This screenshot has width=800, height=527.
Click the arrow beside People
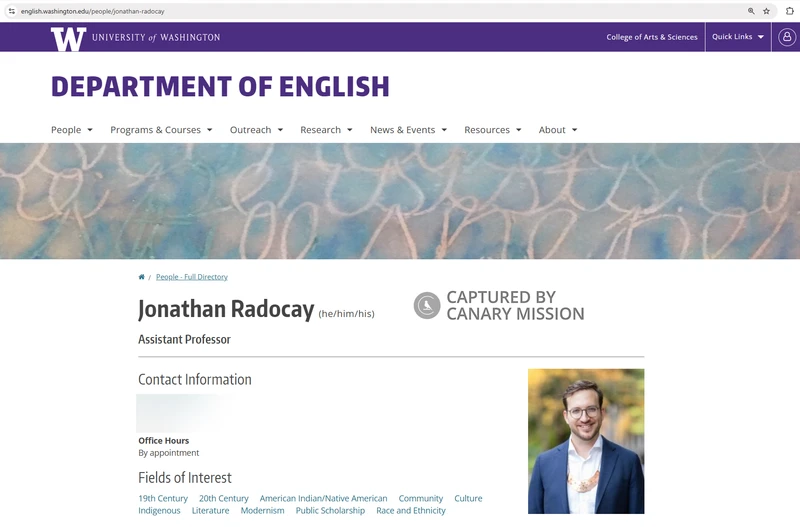tap(90, 130)
